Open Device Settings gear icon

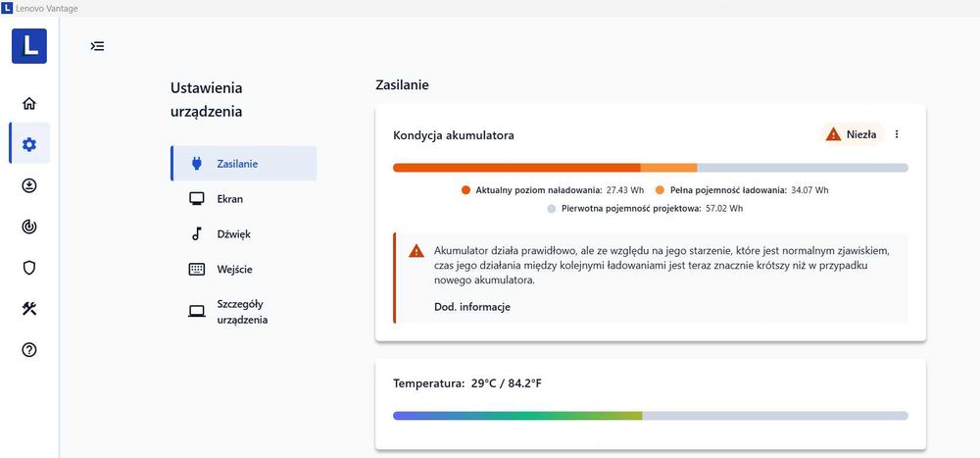[x=29, y=144]
